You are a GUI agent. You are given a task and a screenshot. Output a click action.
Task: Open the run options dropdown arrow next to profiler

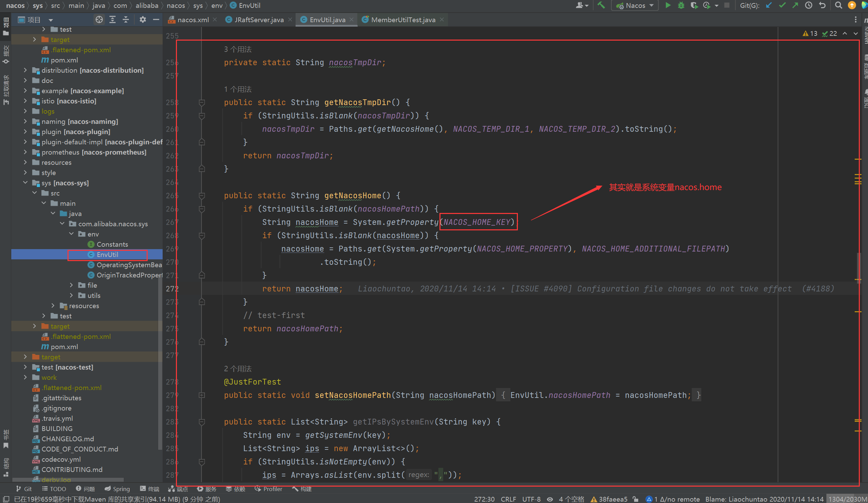click(x=716, y=5)
